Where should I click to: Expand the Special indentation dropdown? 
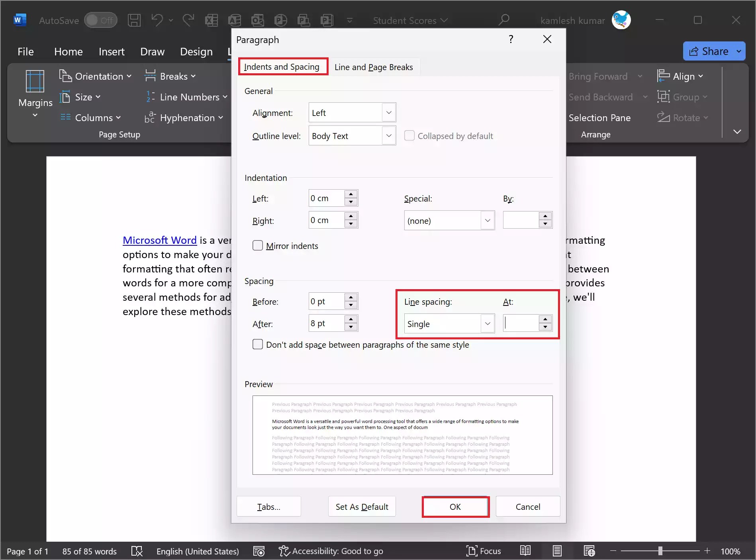click(487, 220)
